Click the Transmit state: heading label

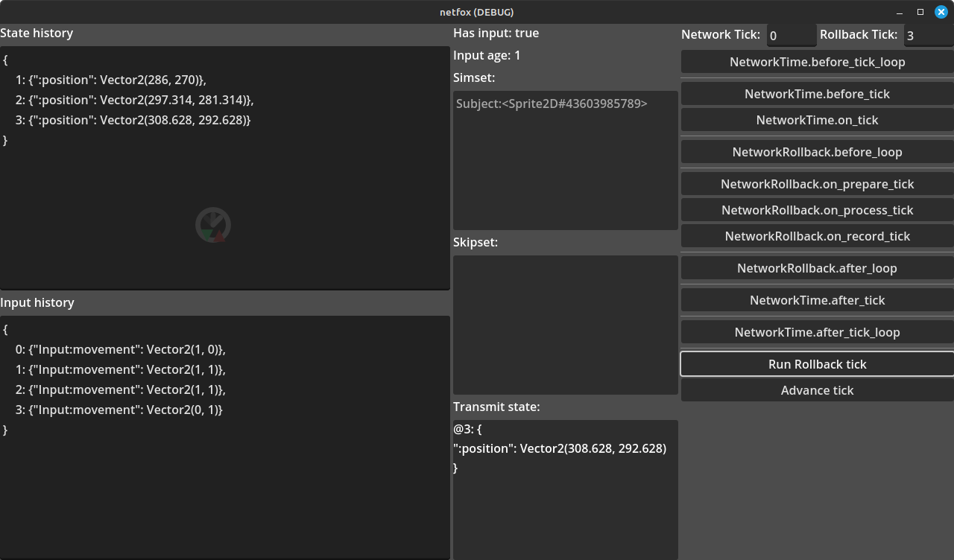[x=496, y=407]
